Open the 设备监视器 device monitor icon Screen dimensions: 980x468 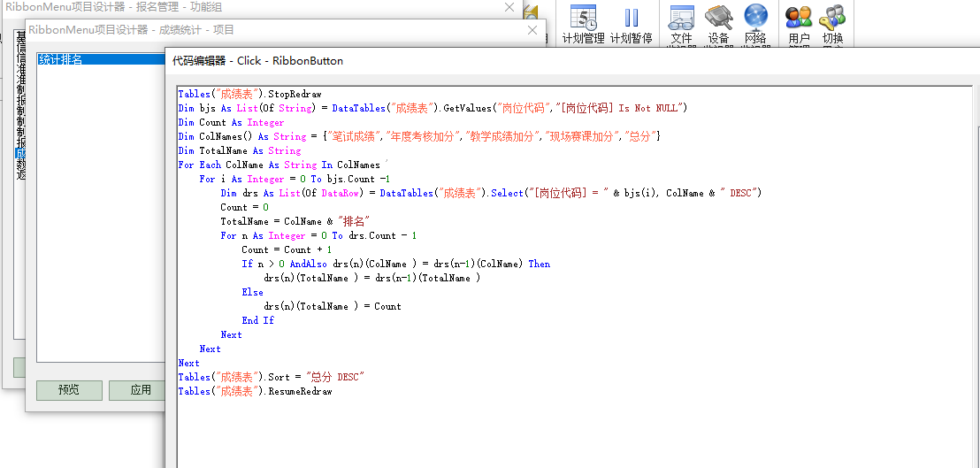coord(718,24)
